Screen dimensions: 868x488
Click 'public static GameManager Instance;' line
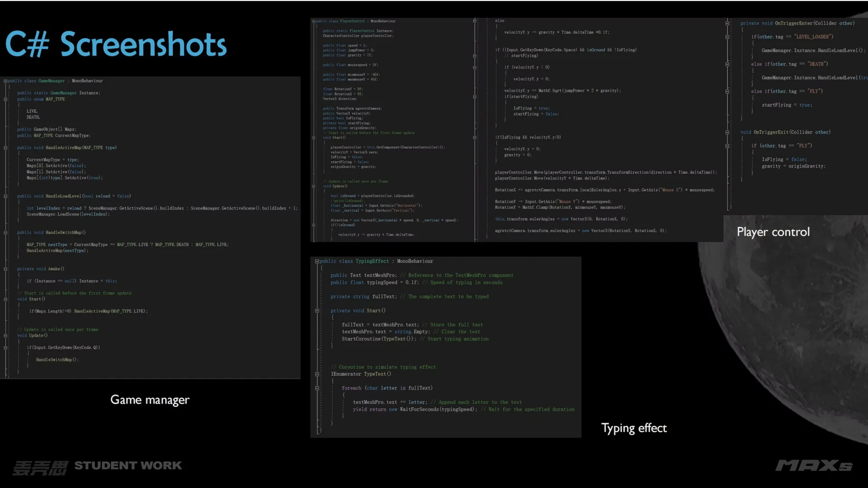tap(59, 93)
